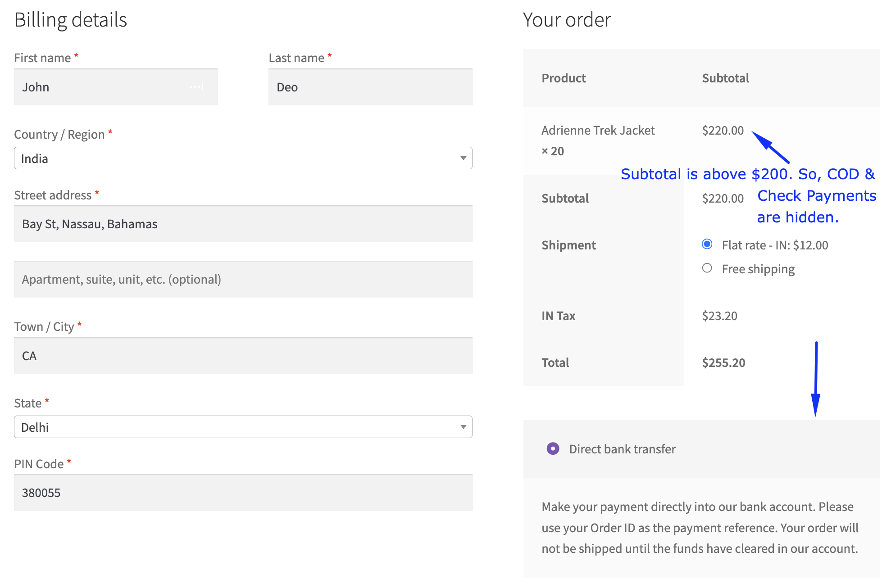Click the "Your order" heading
Viewport: 891px width, 588px height.
click(x=567, y=20)
